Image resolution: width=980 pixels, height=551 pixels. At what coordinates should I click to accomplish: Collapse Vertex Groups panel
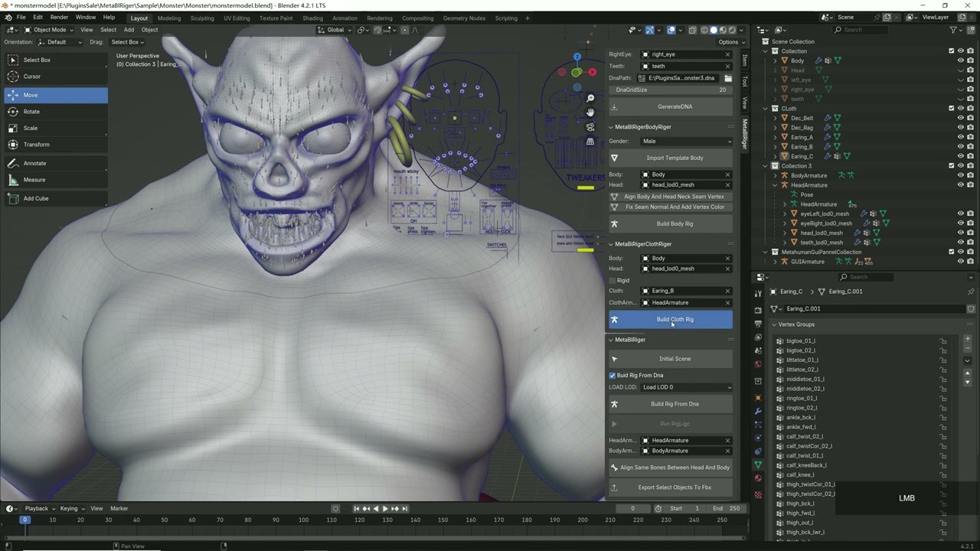774,324
